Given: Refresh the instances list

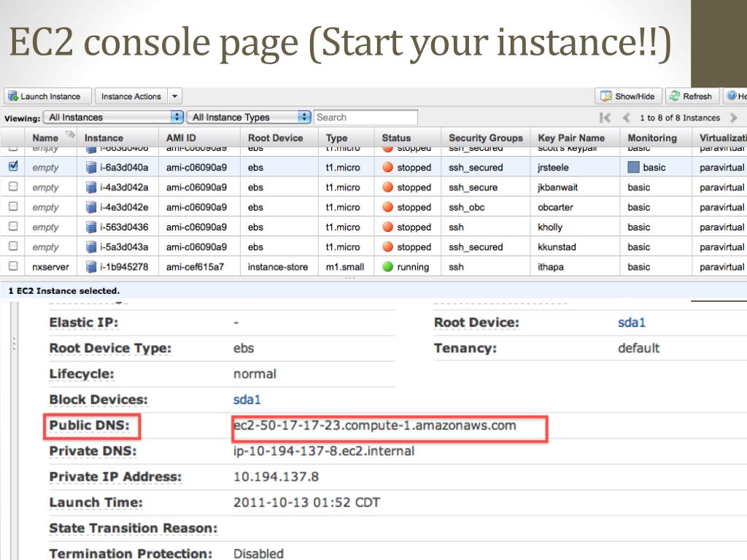Looking at the screenshot, I should click(x=692, y=96).
